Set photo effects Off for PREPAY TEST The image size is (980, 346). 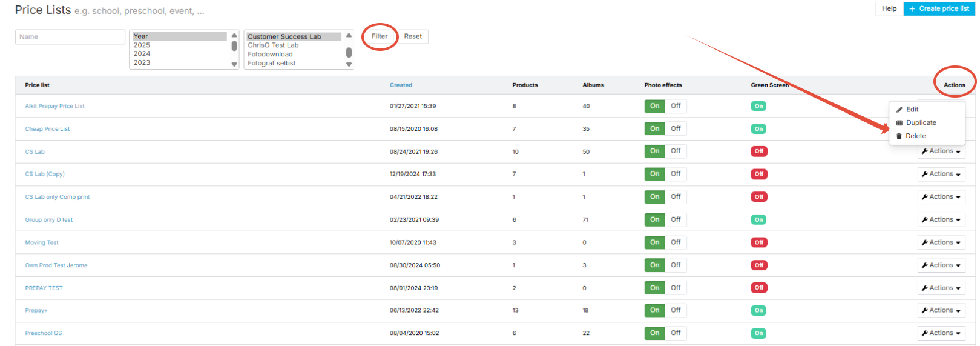pos(676,288)
